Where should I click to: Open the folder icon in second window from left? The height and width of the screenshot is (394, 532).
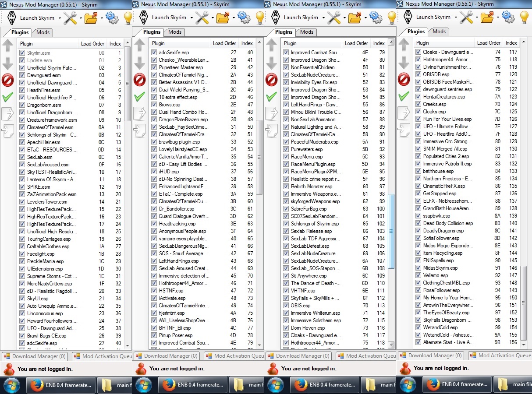pos(223,18)
